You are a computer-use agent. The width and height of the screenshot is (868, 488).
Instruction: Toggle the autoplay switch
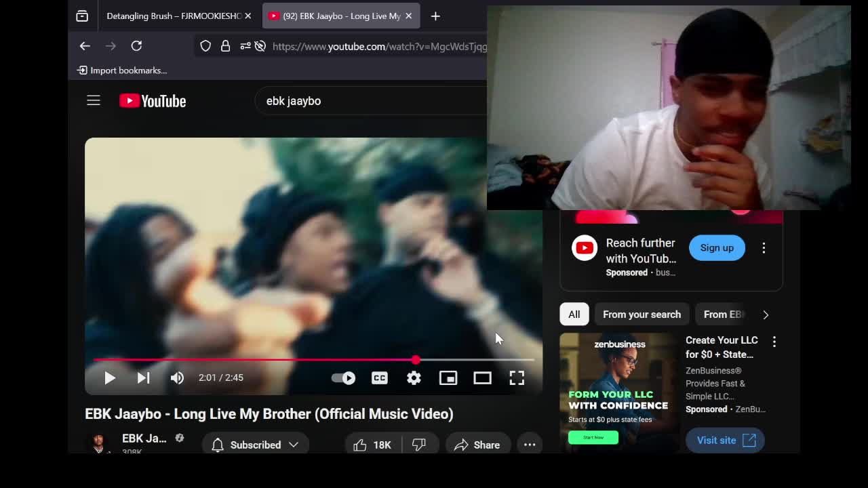coord(343,378)
